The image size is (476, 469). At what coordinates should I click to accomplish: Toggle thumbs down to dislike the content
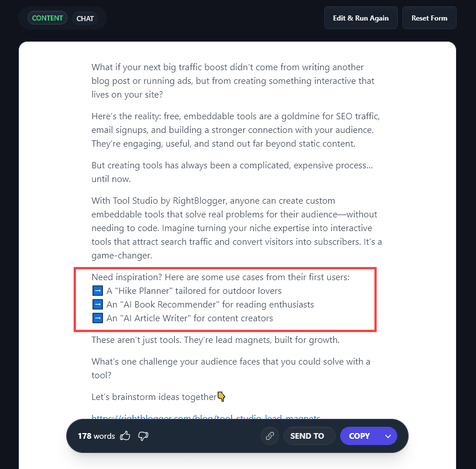click(143, 436)
